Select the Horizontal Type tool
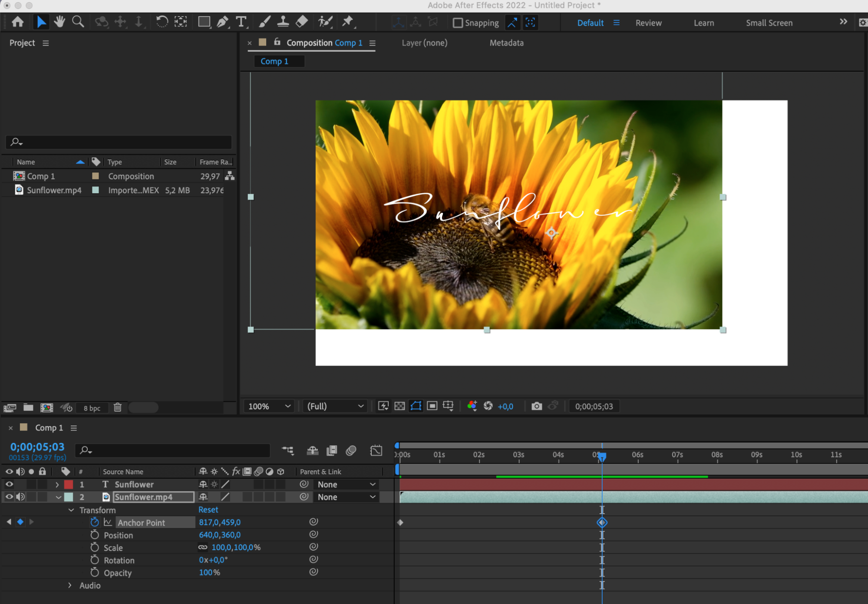This screenshot has width=868, height=604. pyautogui.click(x=241, y=22)
